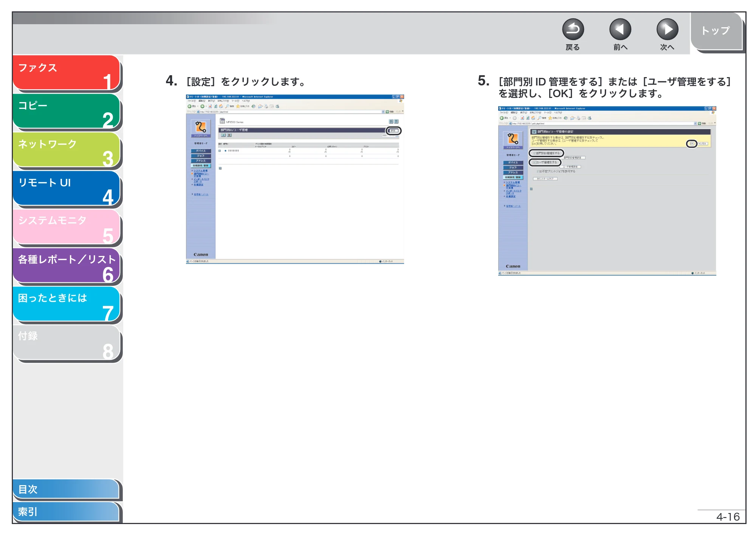The image size is (756, 535).
Task: Click システム管理 link in step 5 screenshot
Action: click(513, 183)
